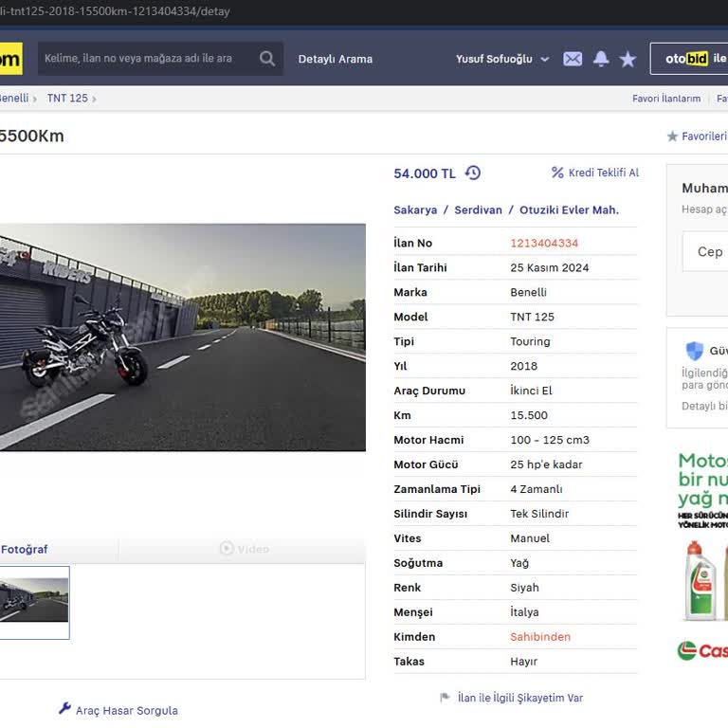Click the engine size 100 - 125 cm3

click(550, 440)
